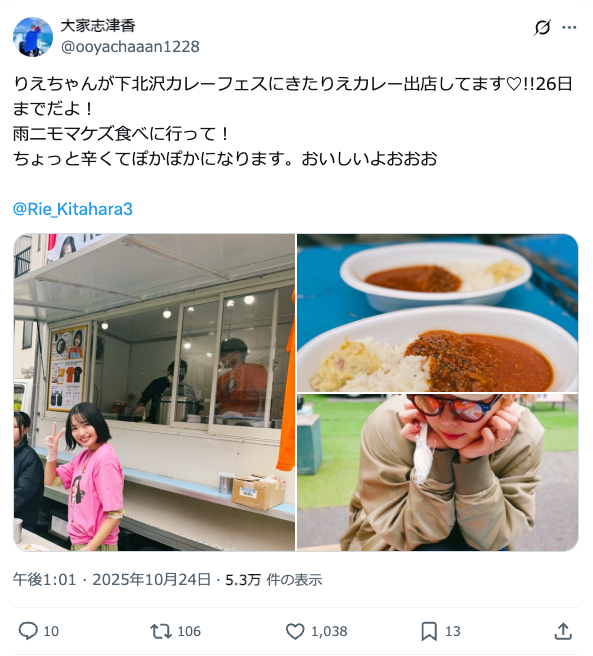Image resolution: width=593 pixels, height=656 pixels.
Task: Click the Grok slashed-circle icon
Action: [542, 28]
